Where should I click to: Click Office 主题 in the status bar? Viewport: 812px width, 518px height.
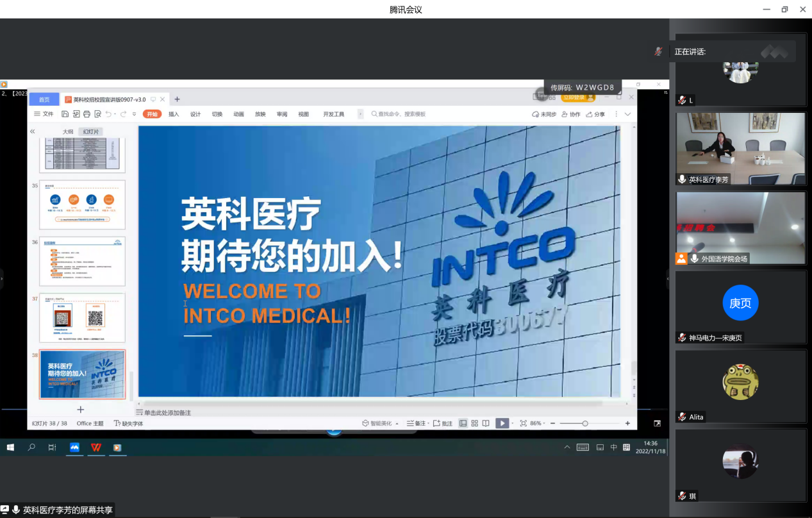[x=90, y=423]
